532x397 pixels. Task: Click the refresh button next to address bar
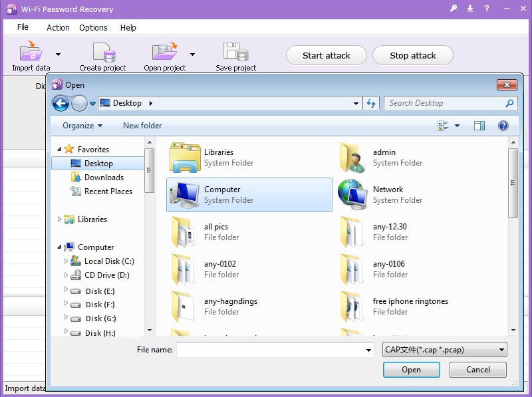click(371, 103)
